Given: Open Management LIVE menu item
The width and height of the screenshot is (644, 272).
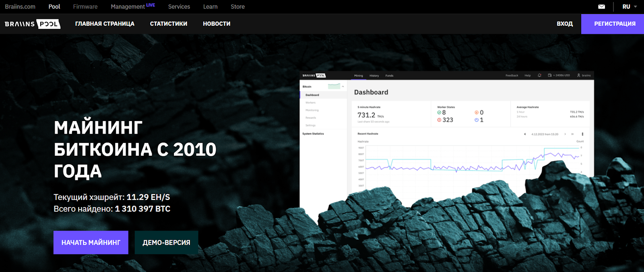Looking at the screenshot, I should click(133, 6).
